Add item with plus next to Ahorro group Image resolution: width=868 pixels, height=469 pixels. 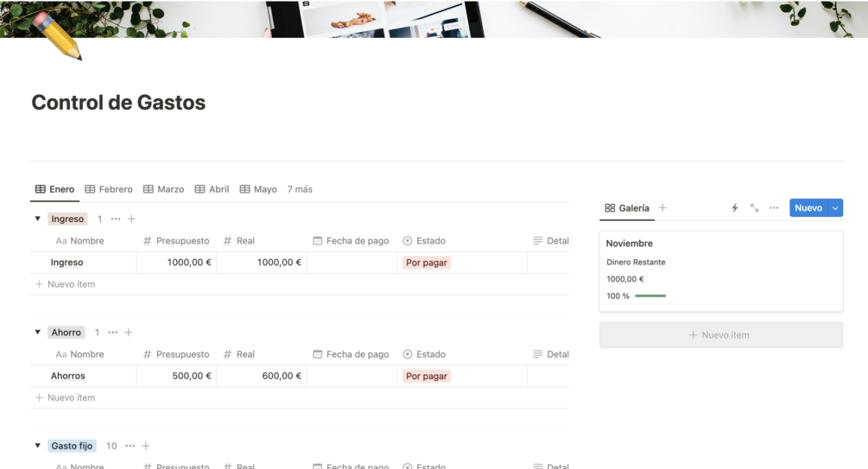click(x=129, y=333)
